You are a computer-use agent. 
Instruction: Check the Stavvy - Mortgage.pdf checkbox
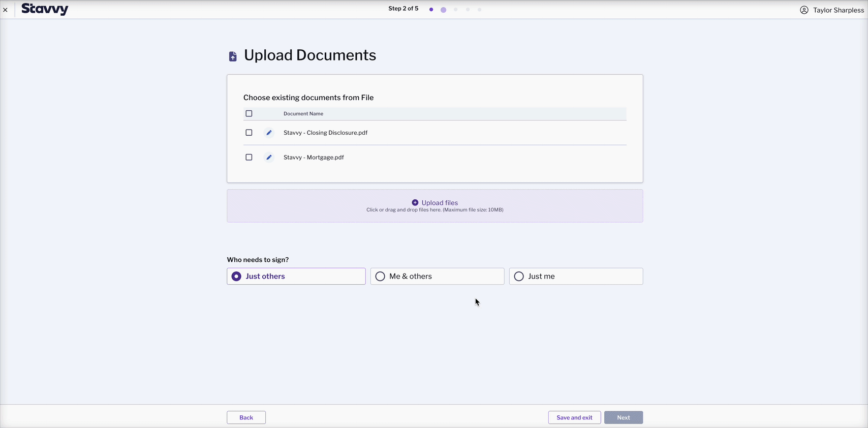pos(249,157)
